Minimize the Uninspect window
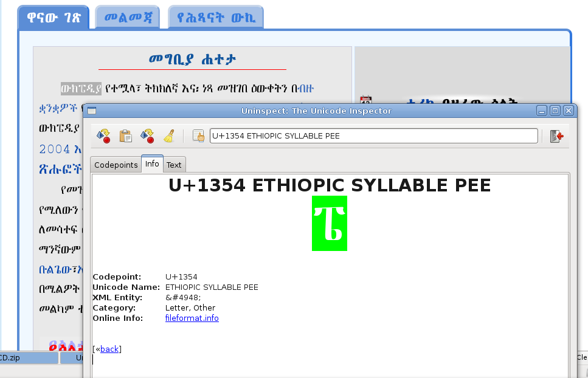This screenshot has height=378, width=588. (542, 111)
